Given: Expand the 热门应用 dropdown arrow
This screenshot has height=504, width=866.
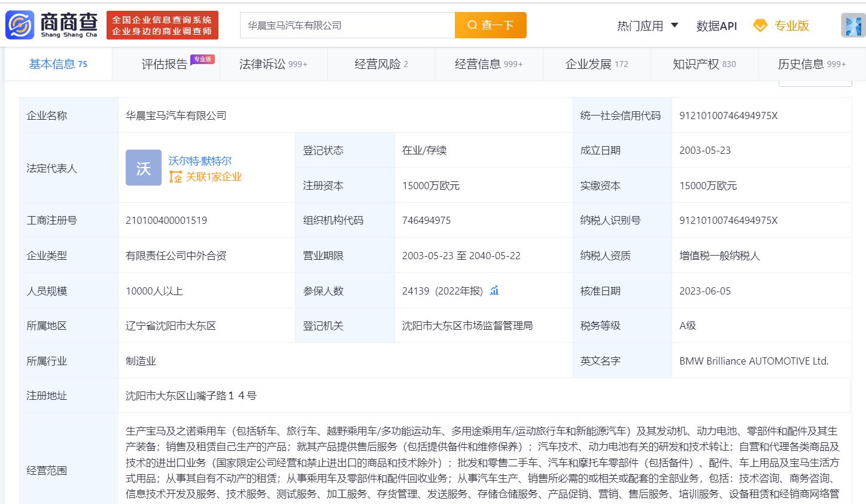Looking at the screenshot, I should pyautogui.click(x=674, y=25).
